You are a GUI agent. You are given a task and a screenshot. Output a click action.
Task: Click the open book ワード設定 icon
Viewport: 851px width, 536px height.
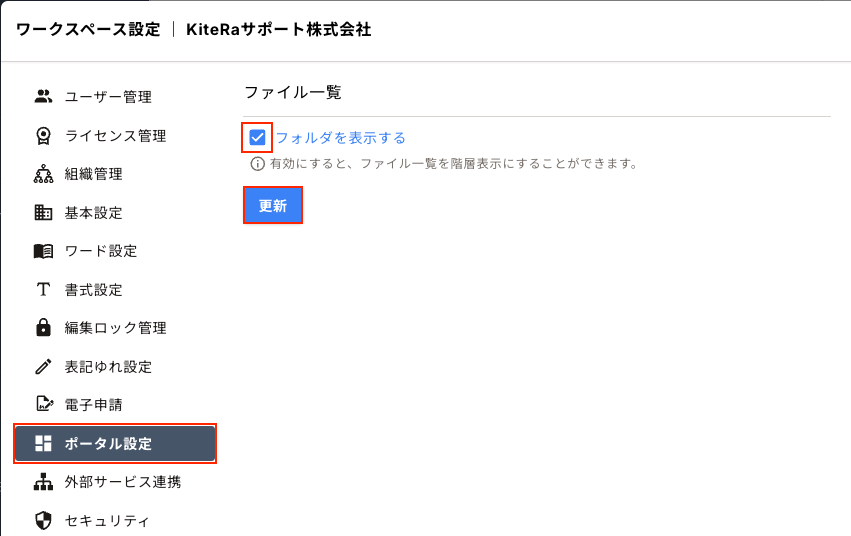[43, 251]
